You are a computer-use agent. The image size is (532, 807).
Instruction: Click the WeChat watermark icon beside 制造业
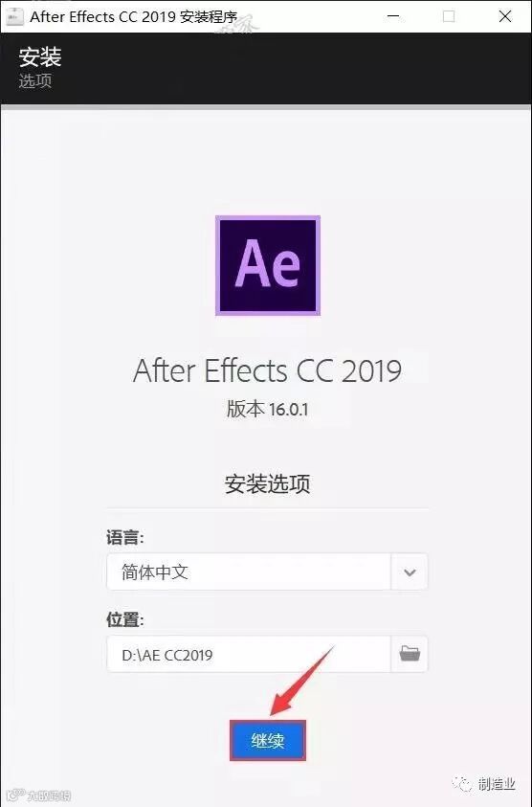(462, 784)
